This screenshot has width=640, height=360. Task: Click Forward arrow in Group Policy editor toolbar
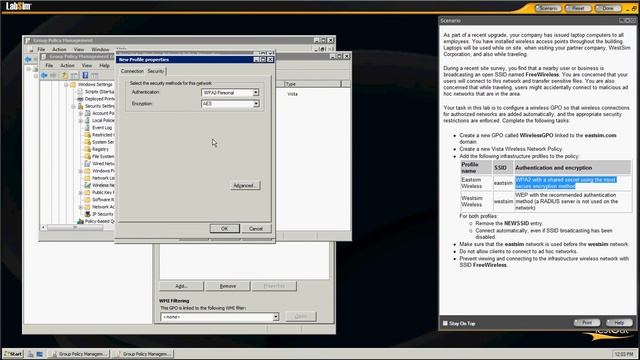pyautogui.click(x=53, y=76)
